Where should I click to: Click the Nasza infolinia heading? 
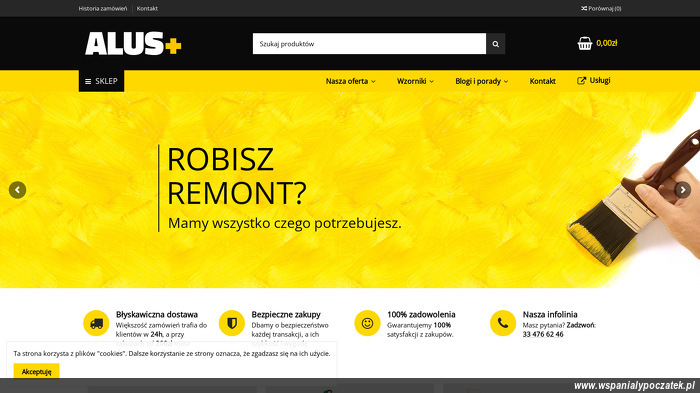[550, 314]
